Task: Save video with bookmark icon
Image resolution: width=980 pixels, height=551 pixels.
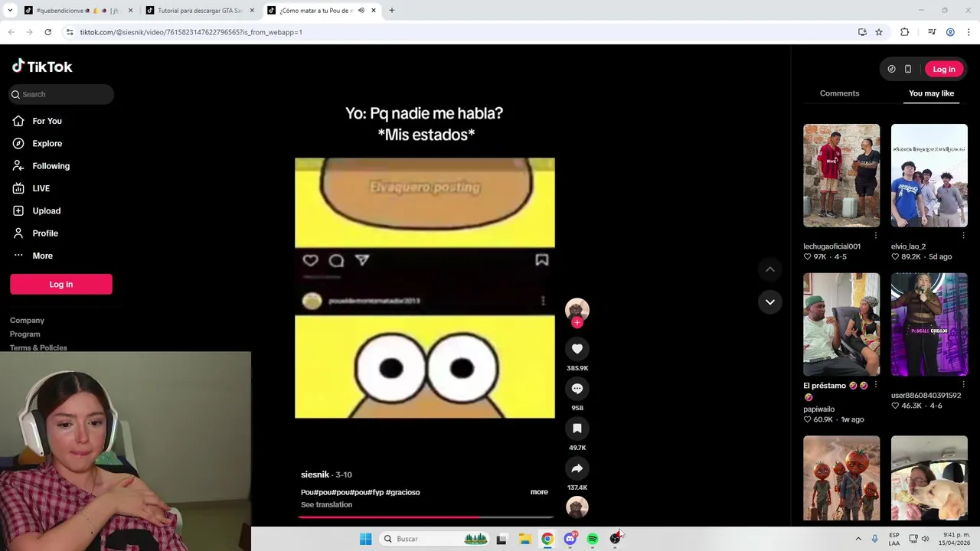Action: [x=577, y=429]
